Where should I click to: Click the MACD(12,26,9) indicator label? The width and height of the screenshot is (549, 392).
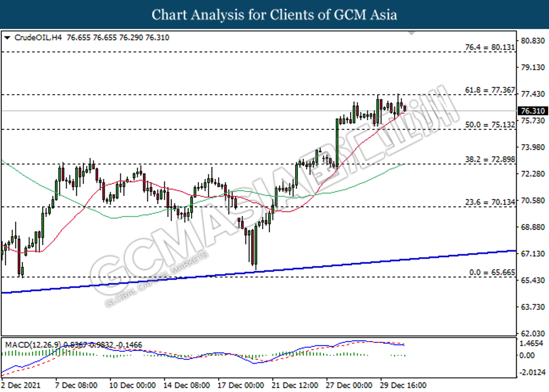pos(33,345)
